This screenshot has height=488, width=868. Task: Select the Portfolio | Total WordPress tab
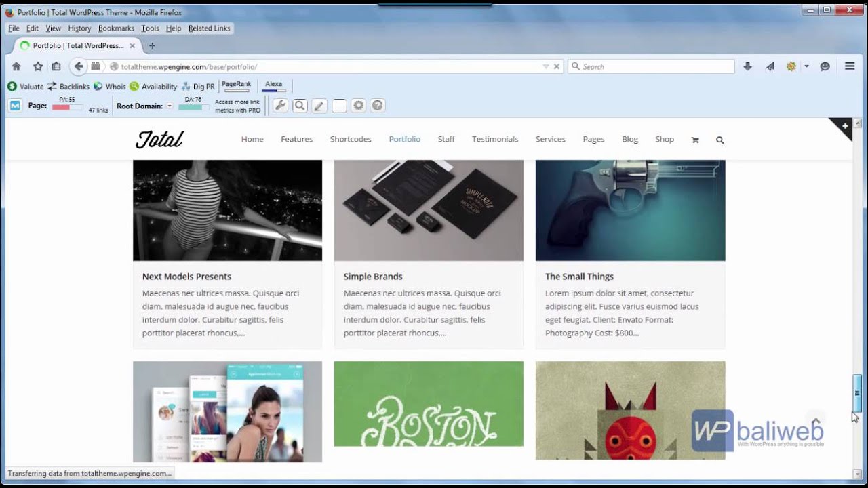77,46
